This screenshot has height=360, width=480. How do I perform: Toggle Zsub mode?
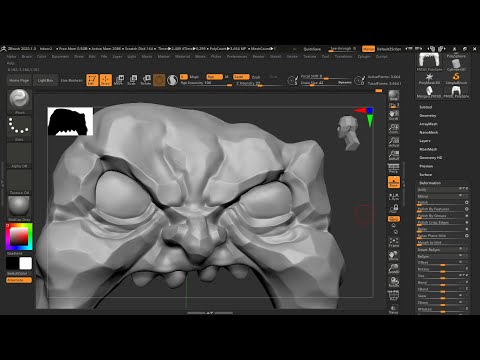[x=256, y=77]
